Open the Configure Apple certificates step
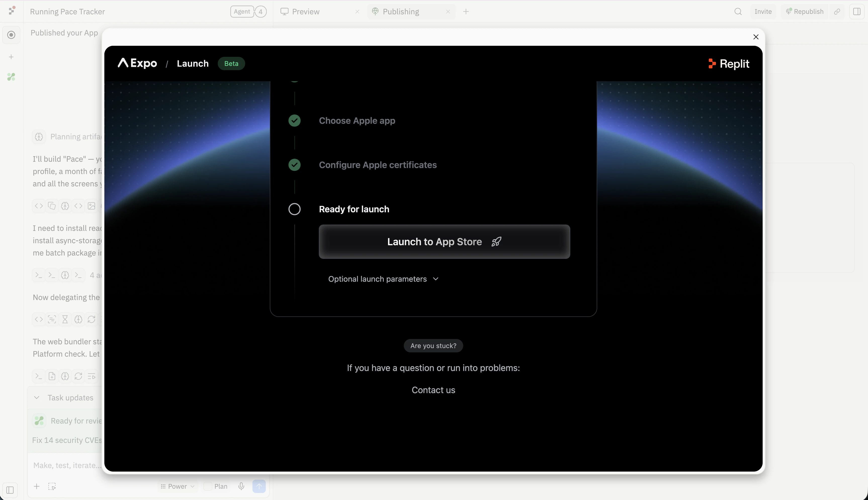Image resolution: width=868 pixels, height=500 pixels. click(377, 165)
